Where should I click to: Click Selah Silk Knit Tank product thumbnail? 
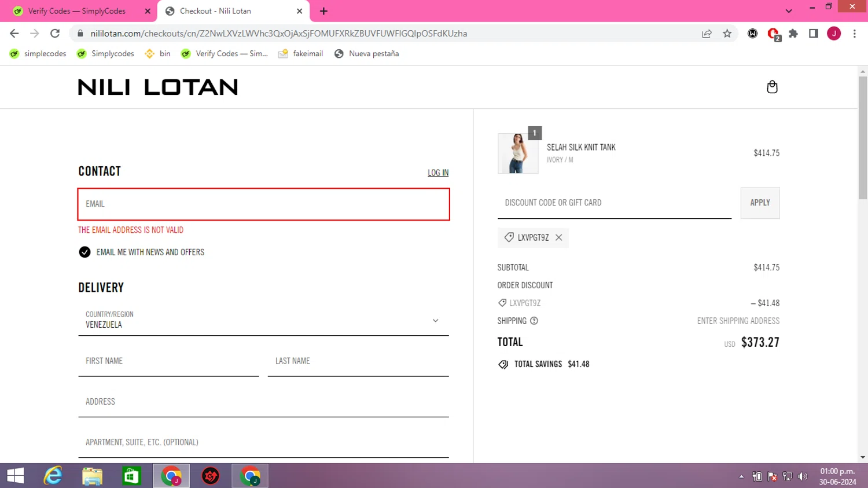point(518,153)
